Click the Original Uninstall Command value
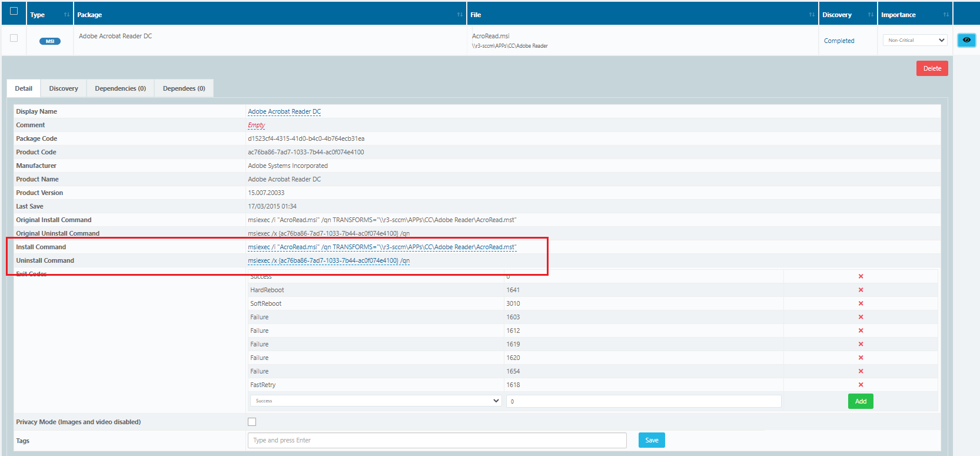 329,233
